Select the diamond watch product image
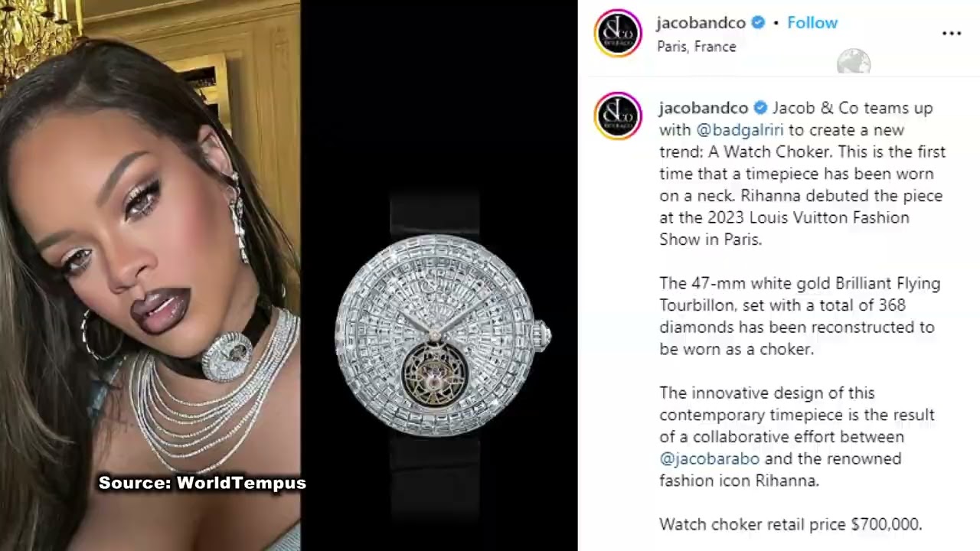980x551 pixels. (x=439, y=275)
